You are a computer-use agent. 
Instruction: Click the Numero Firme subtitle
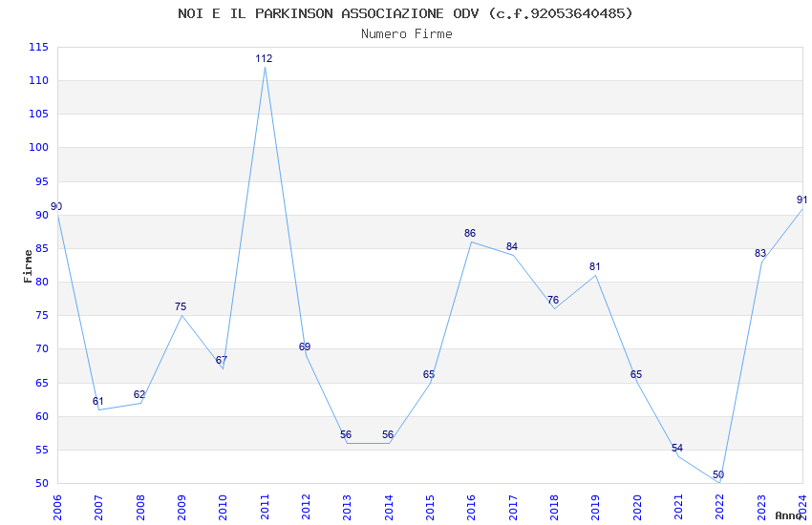coord(407,34)
